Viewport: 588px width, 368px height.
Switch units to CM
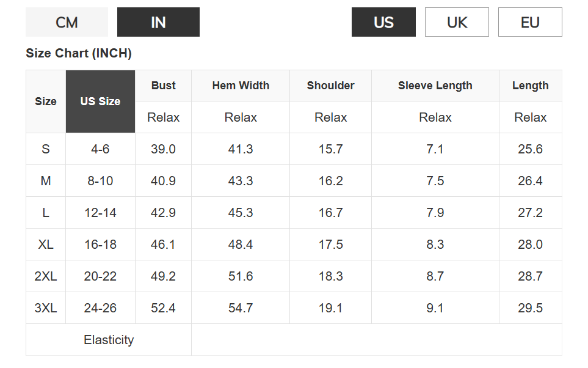67,23
